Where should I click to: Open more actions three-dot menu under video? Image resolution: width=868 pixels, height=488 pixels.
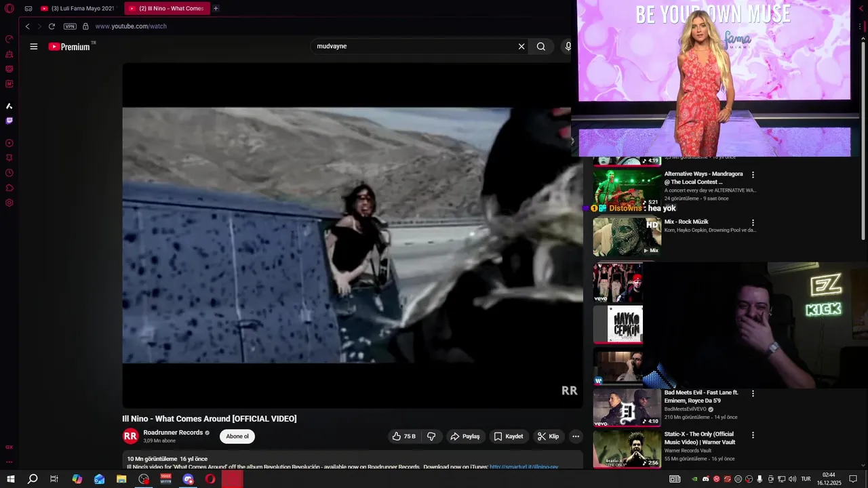tap(576, 436)
